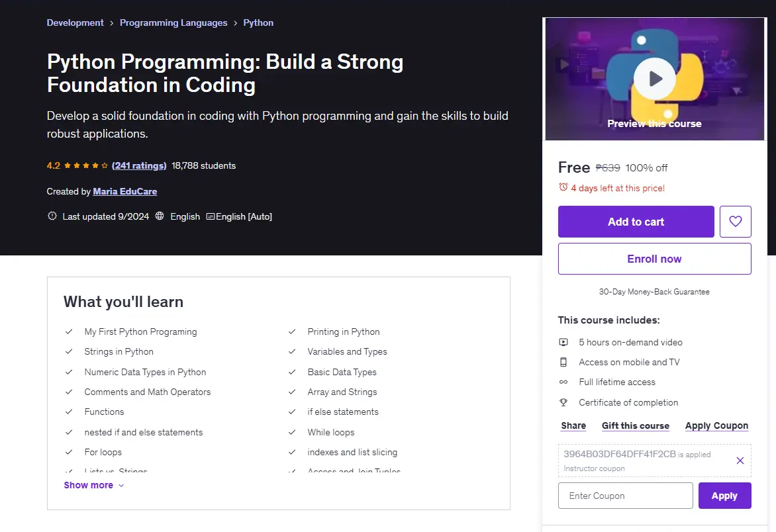Click the Add to cart button

point(636,222)
